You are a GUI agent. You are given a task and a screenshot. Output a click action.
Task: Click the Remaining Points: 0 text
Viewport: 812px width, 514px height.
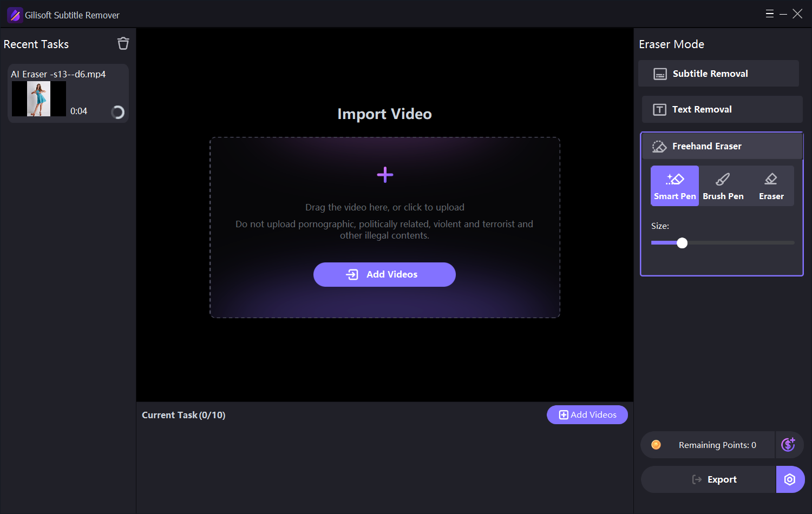click(x=717, y=445)
